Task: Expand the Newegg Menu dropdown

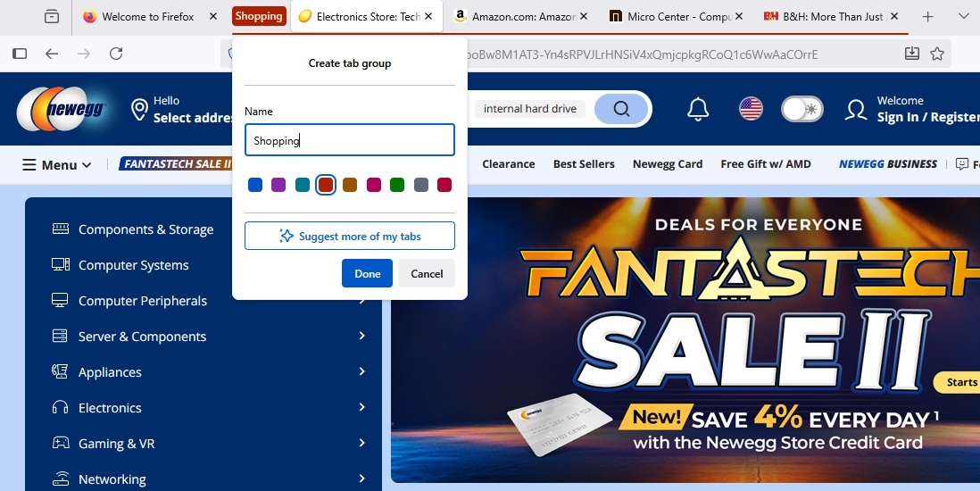Action: point(57,165)
